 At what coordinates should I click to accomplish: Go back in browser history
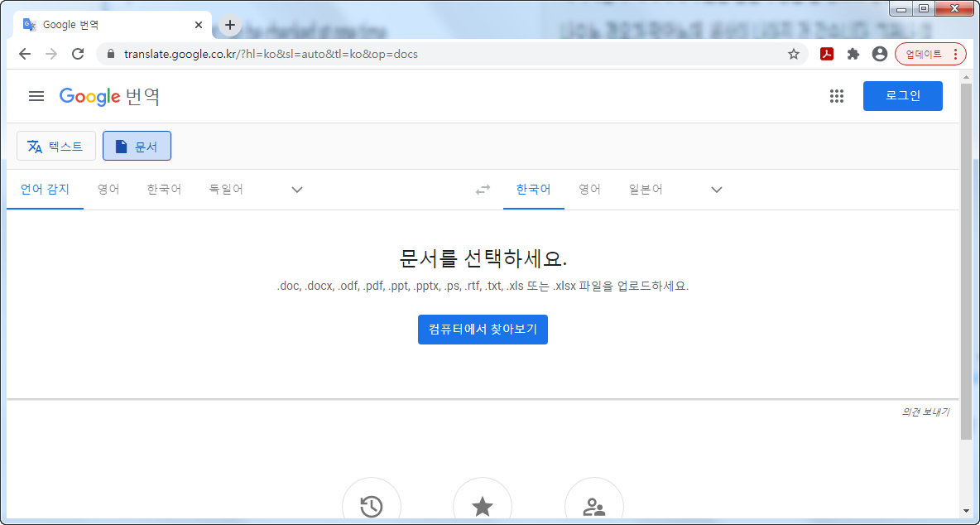[x=24, y=54]
